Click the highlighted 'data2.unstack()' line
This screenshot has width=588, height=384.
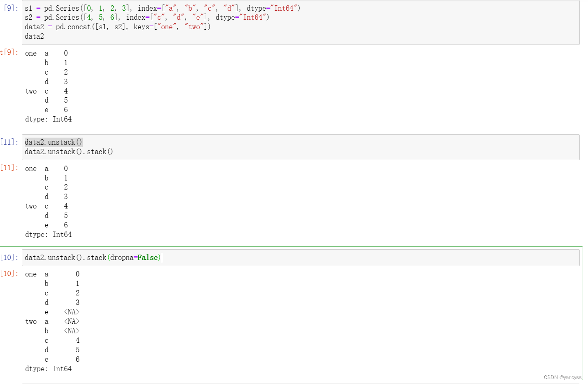pos(54,142)
